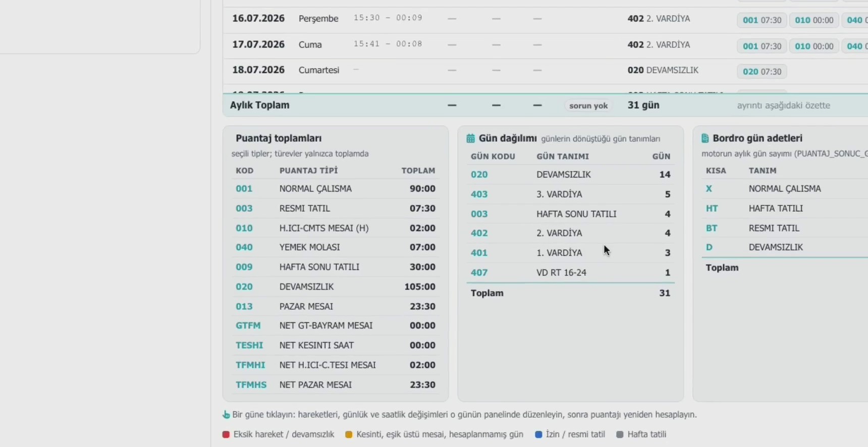Click the D DEVAMSIZLIK row in Bordro

pyautogui.click(x=785, y=247)
